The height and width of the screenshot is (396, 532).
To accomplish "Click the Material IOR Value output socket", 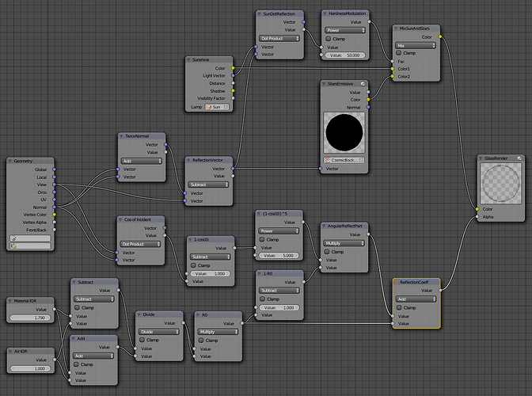I will [x=55, y=309].
